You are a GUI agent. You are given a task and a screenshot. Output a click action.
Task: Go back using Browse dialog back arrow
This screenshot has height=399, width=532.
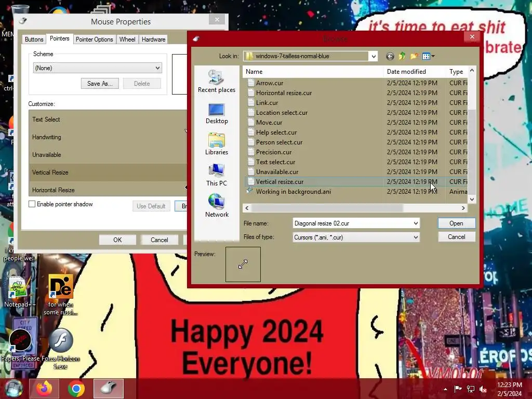[390, 56]
